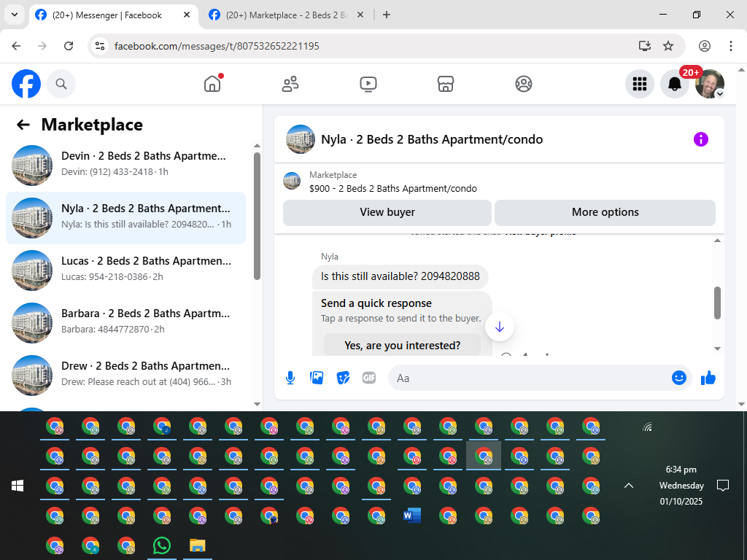Click the browser back arrow
Image resolution: width=747 pixels, height=560 pixels.
[16, 46]
